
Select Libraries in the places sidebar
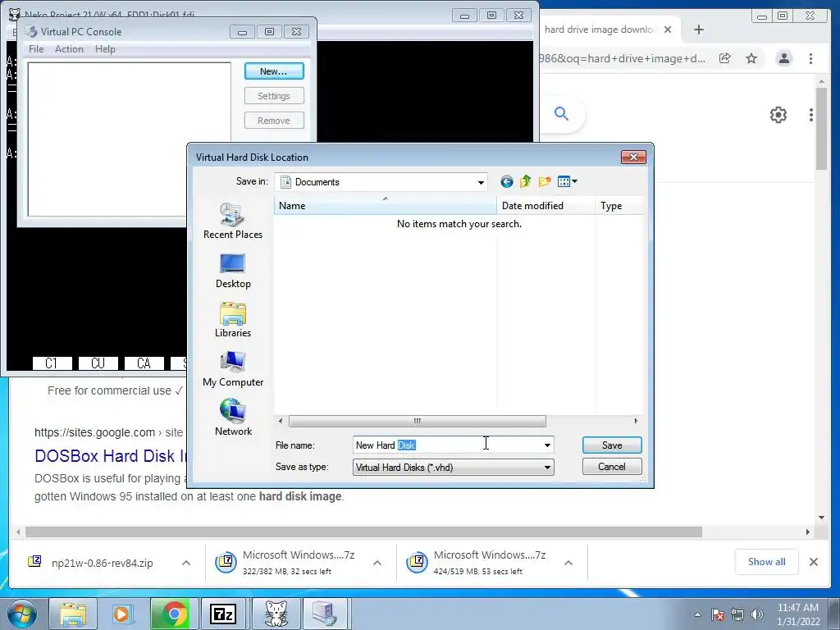tap(232, 320)
